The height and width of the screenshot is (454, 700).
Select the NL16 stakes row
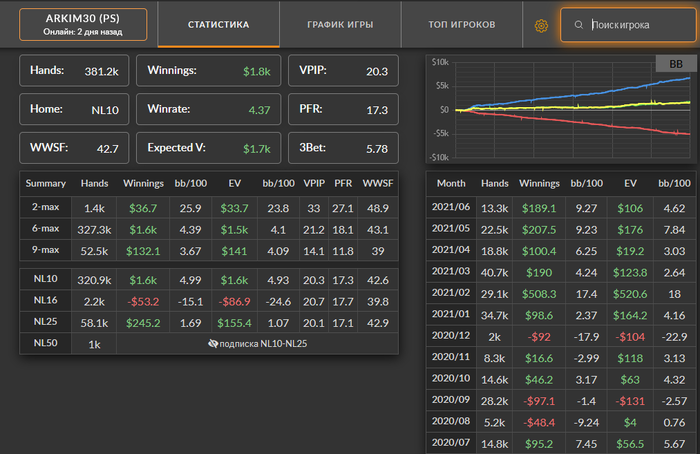pyautogui.click(x=208, y=299)
